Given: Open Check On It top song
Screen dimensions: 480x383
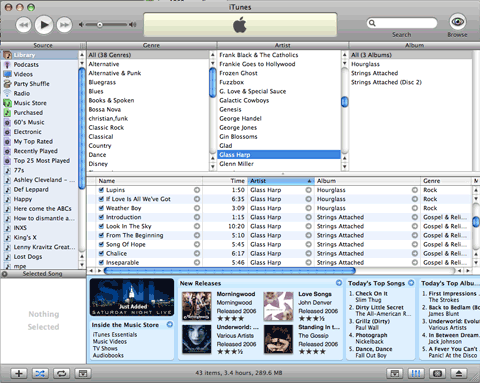Looking at the screenshot, I should [x=371, y=294].
